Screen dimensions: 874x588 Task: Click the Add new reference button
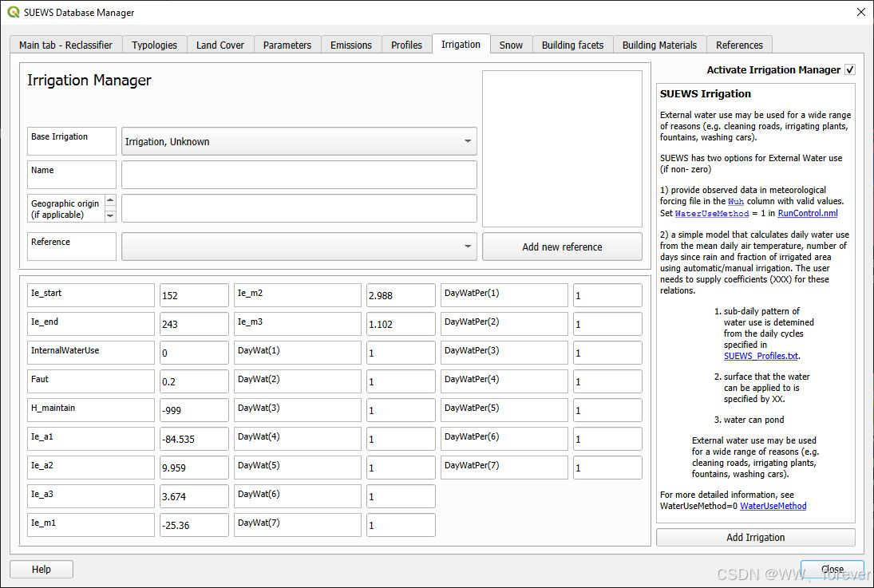click(562, 247)
